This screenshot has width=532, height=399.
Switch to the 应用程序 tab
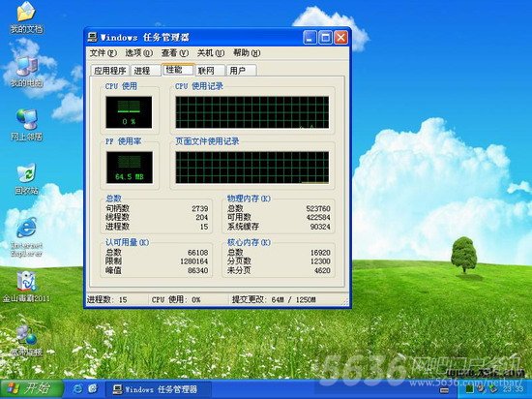pyautogui.click(x=110, y=71)
